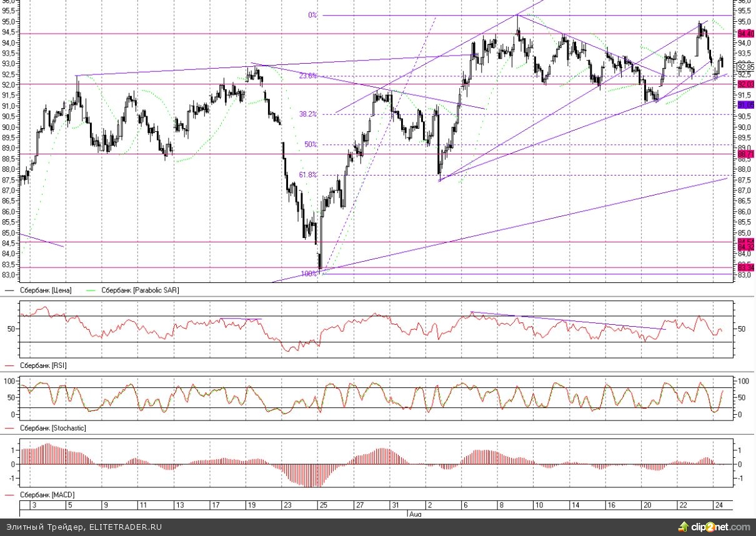Click the 50% Fibonacci retracement label
Screen dimensions: 756x536
311,144
